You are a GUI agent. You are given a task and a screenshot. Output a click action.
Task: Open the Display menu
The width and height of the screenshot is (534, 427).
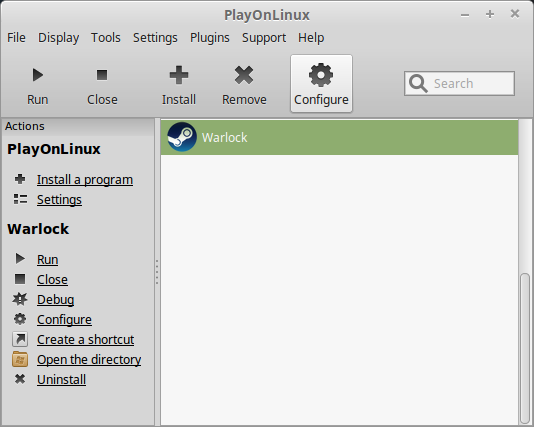pyautogui.click(x=59, y=37)
